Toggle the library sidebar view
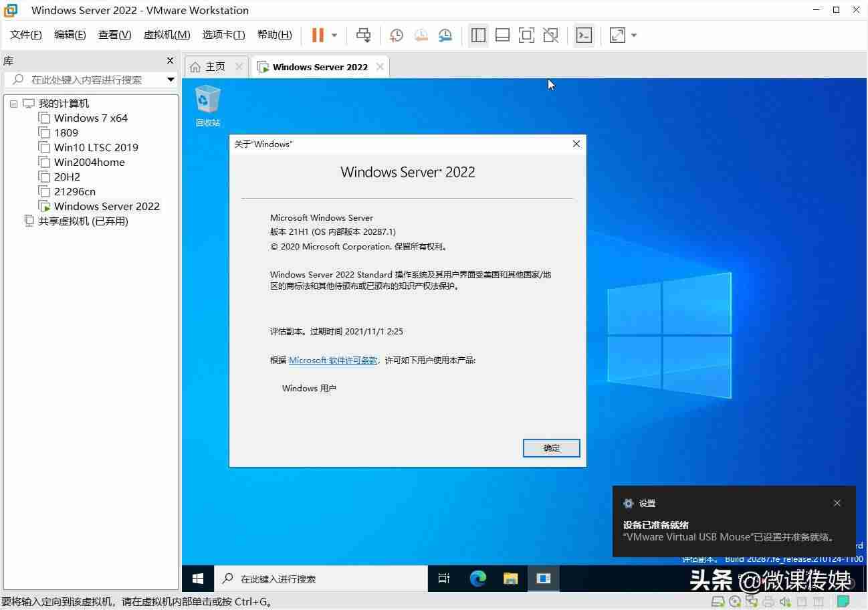Screen dimensions: 868x610 click(x=478, y=35)
